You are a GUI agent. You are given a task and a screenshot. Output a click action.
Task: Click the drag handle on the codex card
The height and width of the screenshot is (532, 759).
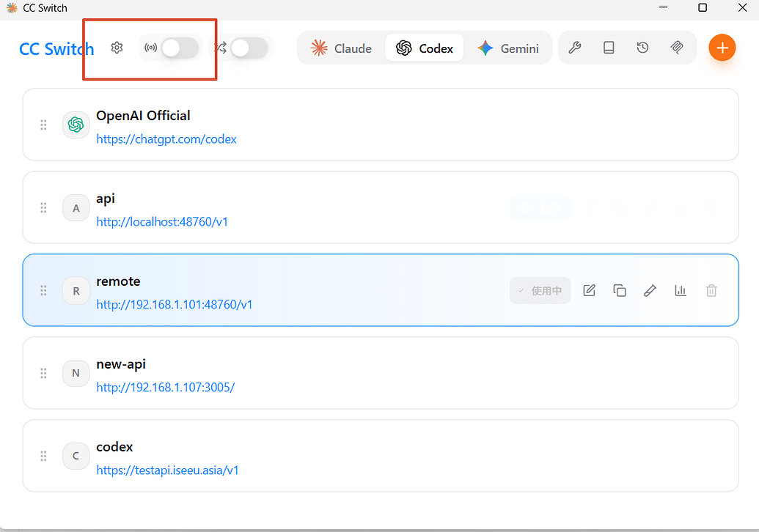coord(43,456)
